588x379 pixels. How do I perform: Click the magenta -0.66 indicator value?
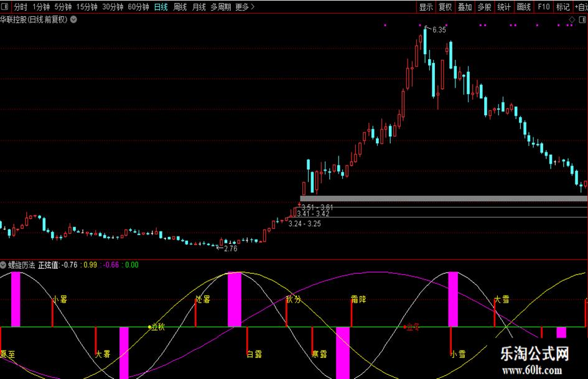click(111, 265)
